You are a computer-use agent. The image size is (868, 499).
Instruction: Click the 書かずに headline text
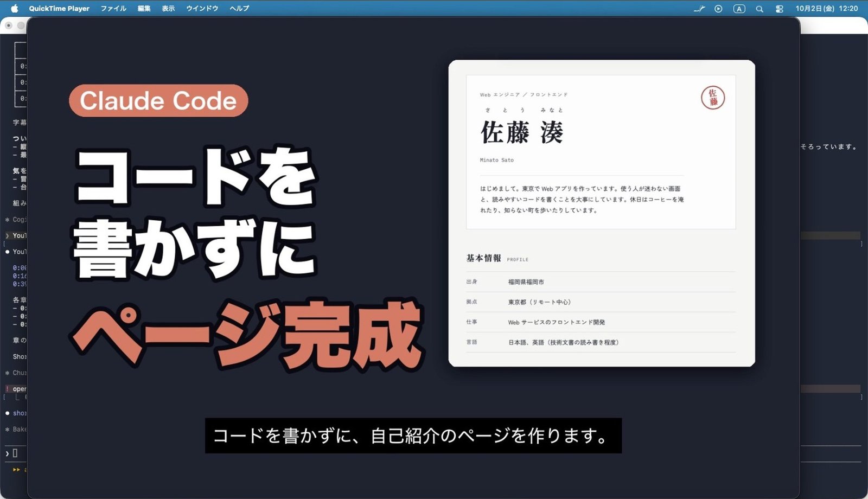coord(194,249)
